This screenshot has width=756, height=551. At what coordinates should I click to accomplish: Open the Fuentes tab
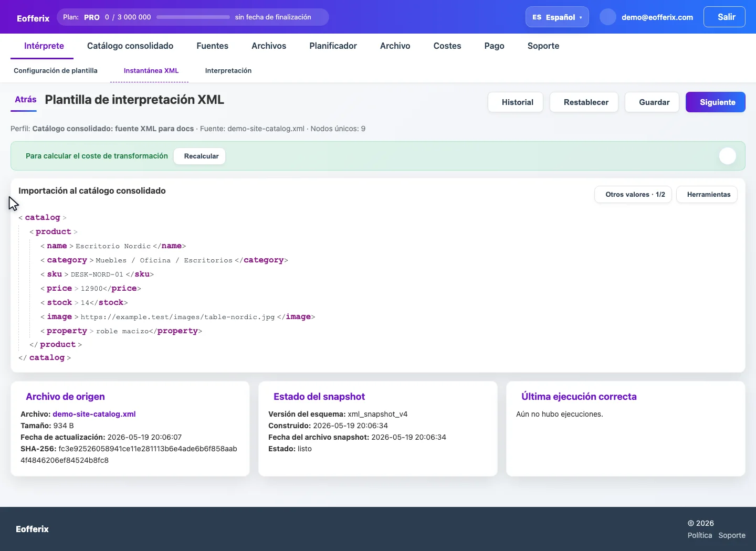(212, 46)
